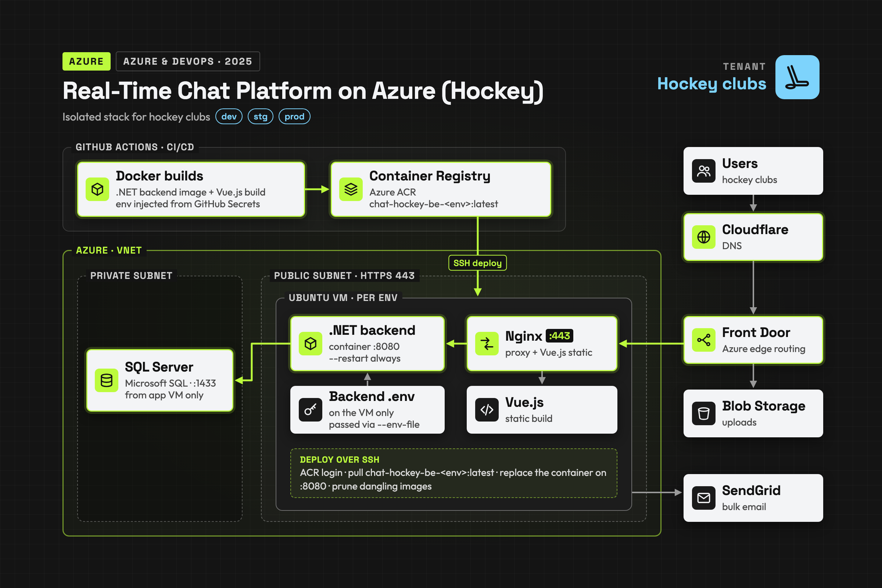The image size is (882, 588).
Task: Click the Nginx arrows proxy icon
Action: coord(487,344)
